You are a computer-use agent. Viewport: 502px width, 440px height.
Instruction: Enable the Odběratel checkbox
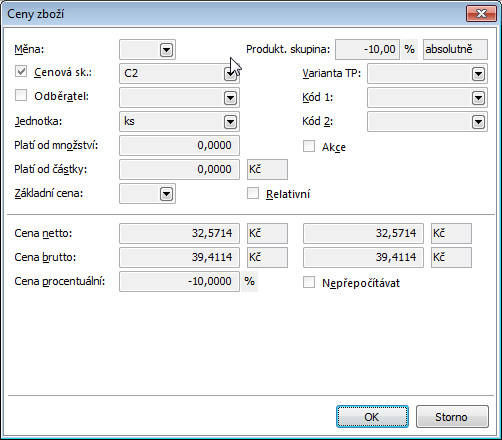[x=21, y=96]
